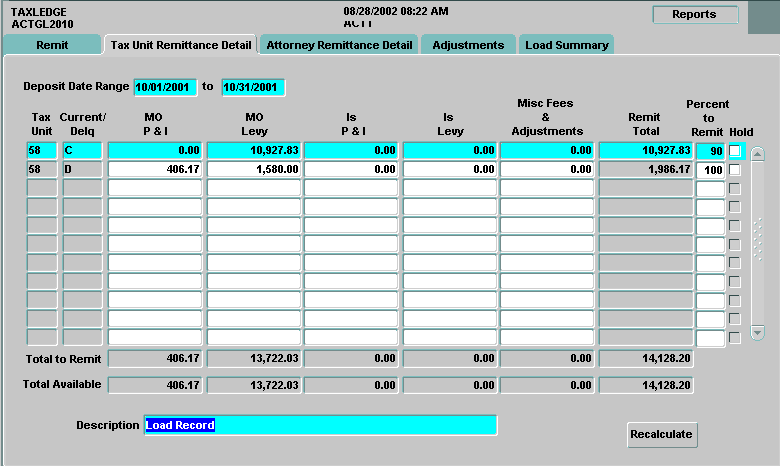Viewport: 780px width, 466px height.
Task: Click the Reports button
Action: (694, 15)
